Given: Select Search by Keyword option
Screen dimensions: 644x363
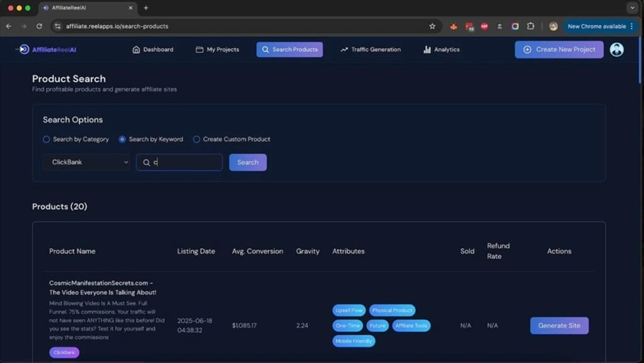Looking at the screenshot, I should [x=151, y=140].
